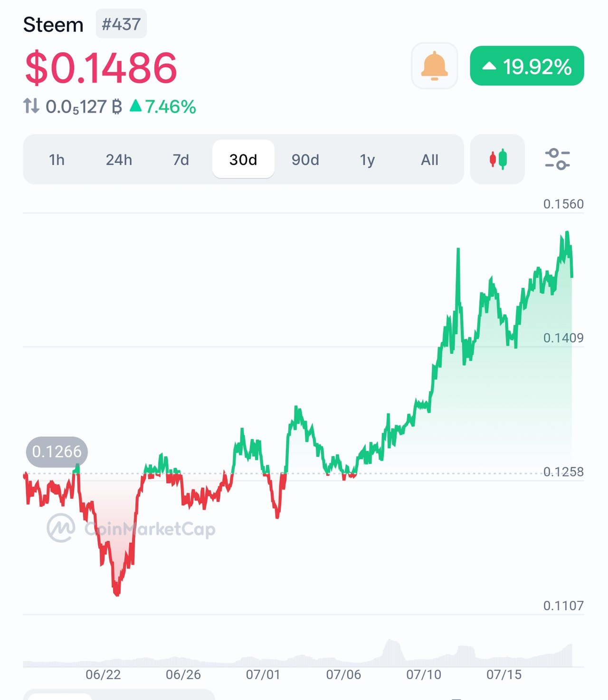Tap the BTC price swap arrows icon
Screen dimensions: 608x700
(x=31, y=106)
